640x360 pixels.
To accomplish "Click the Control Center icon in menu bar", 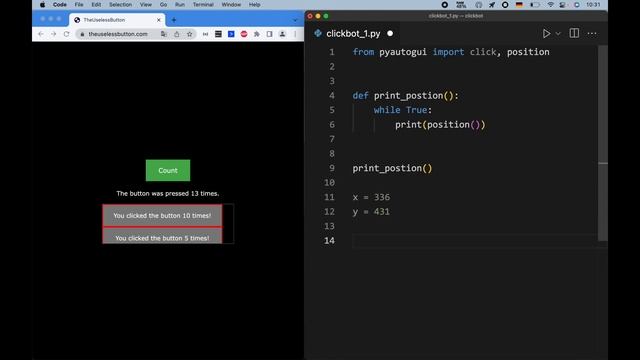I will coord(562,4).
